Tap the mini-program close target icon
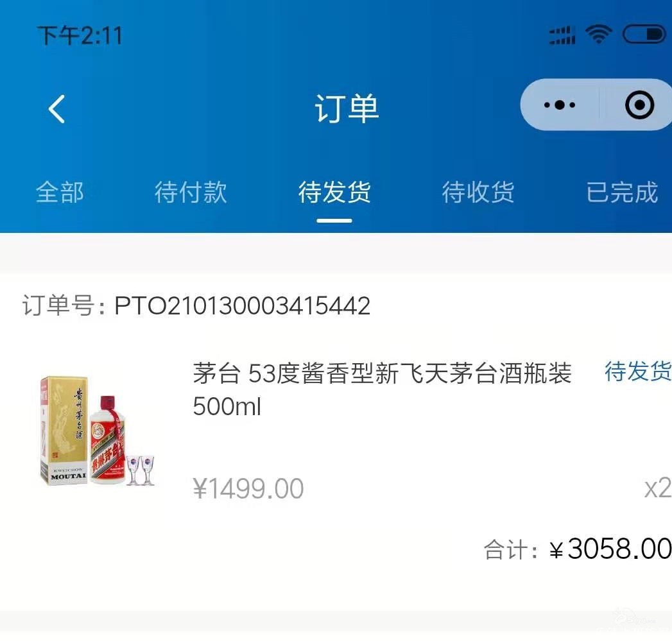The height and width of the screenshot is (641, 672). point(639,105)
